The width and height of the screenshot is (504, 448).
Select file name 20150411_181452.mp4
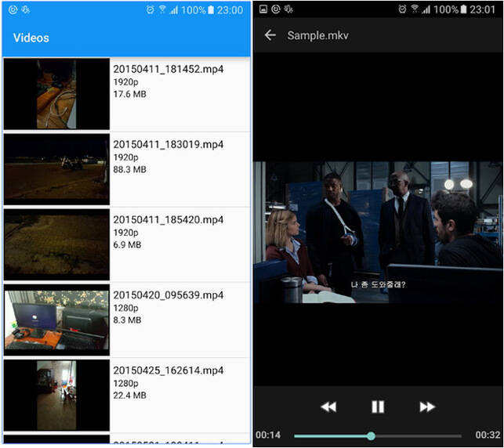[168, 69]
